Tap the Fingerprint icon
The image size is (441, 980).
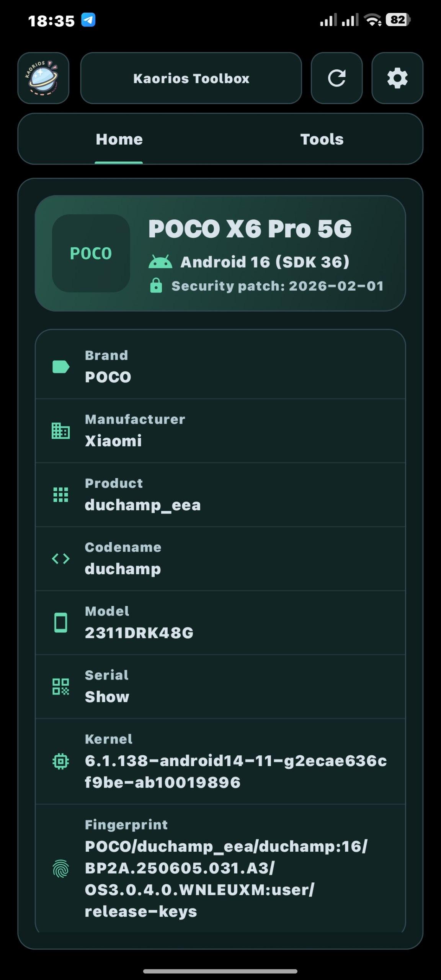[60, 868]
